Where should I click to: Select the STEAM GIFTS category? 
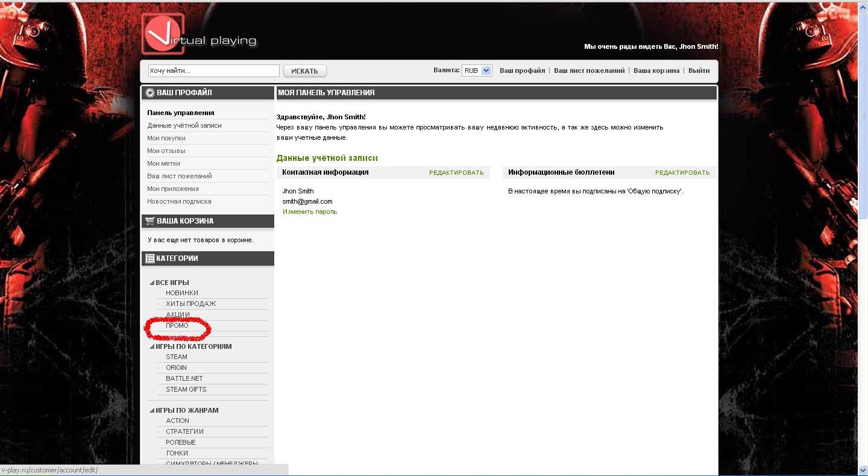tap(186, 389)
